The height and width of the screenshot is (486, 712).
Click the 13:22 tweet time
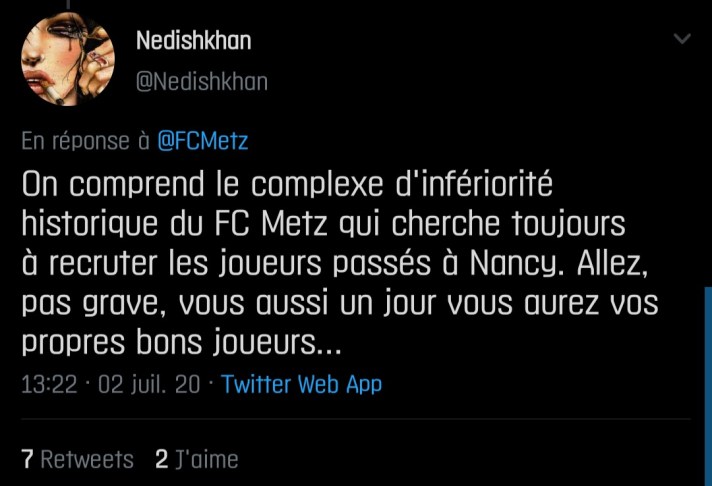[x=49, y=384]
